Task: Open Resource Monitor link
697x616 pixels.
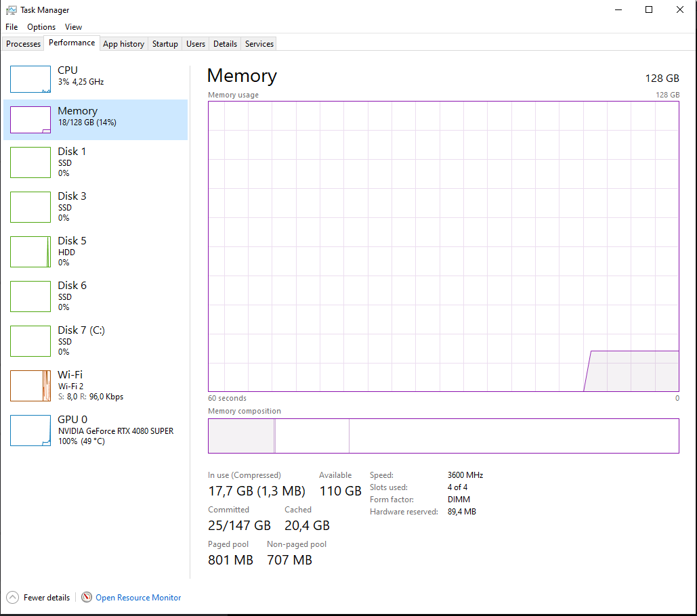Action: 138,598
